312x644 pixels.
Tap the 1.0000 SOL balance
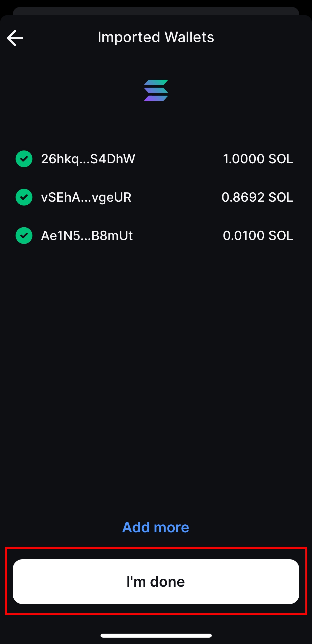[x=258, y=159]
